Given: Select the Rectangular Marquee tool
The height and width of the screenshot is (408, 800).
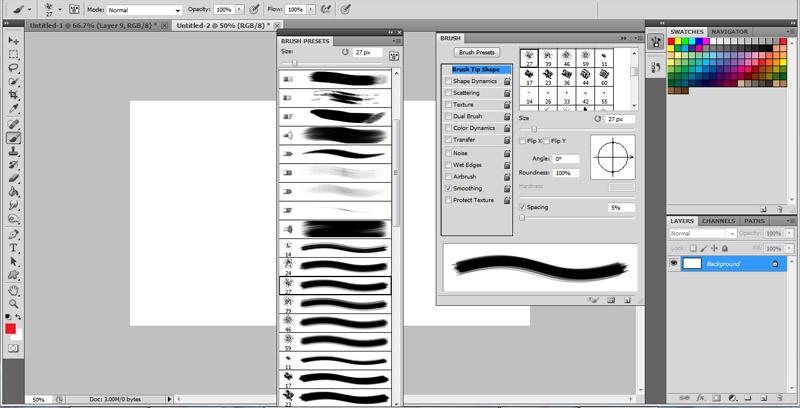Looking at the screenshot, I should click(x=14, y=55).
